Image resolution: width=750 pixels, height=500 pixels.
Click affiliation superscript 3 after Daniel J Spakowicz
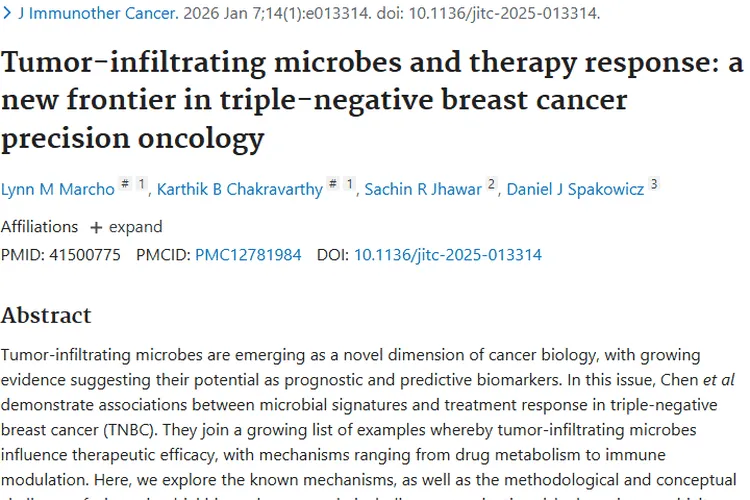point(654,184)
